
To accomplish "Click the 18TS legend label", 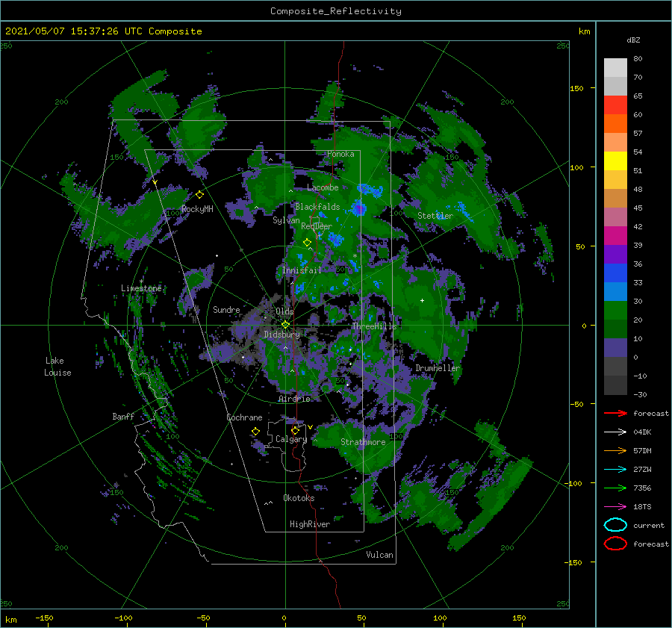I will (642, 507).
